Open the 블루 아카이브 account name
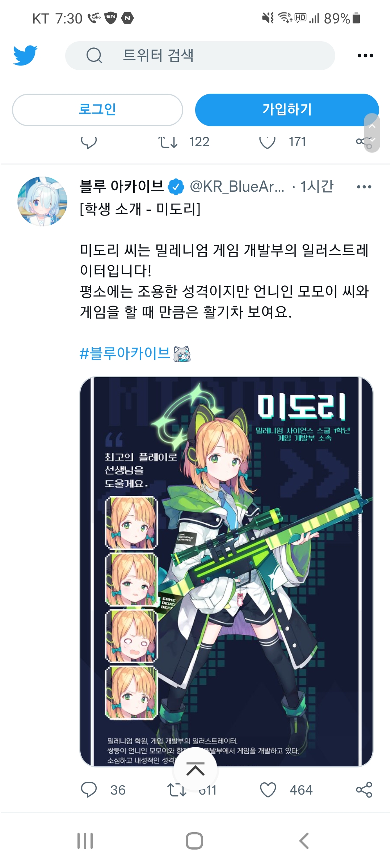Viewport: 391px width, 868px height. [x=122, y=187]
